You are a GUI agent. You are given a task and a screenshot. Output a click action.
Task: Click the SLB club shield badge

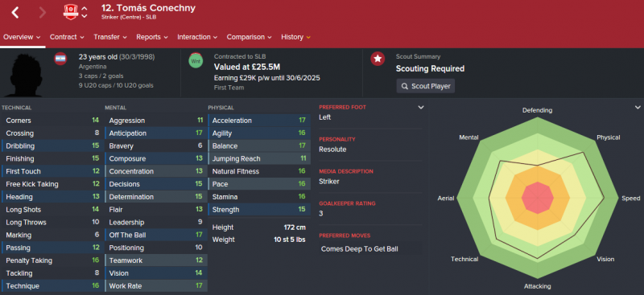pyautogui.click(x=71, y=12)
